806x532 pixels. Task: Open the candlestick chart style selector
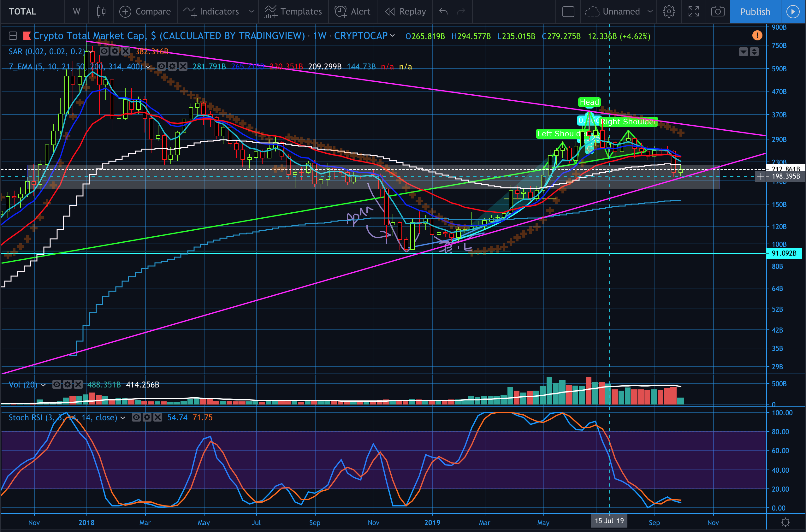(101, 12)
